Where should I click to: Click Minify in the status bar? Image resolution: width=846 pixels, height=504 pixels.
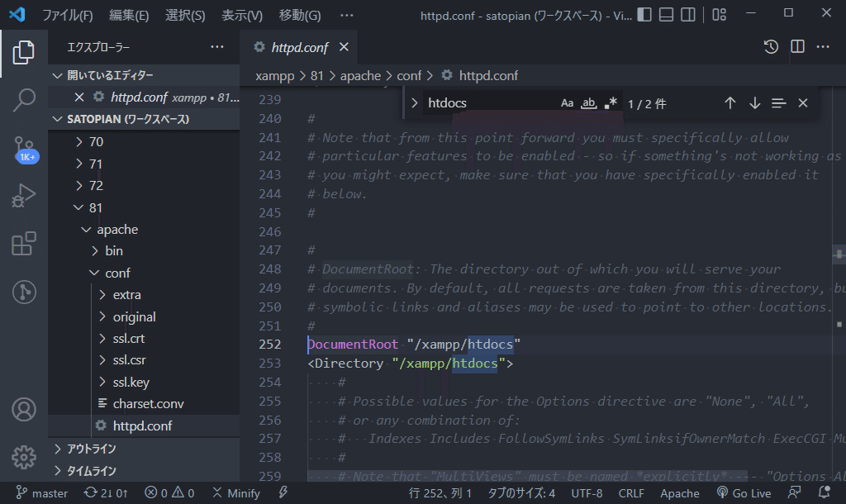[235, 492]
